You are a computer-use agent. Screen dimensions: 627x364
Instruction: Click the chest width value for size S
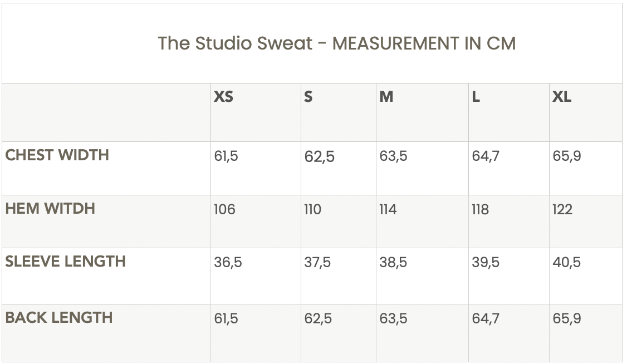coord(319,158)
